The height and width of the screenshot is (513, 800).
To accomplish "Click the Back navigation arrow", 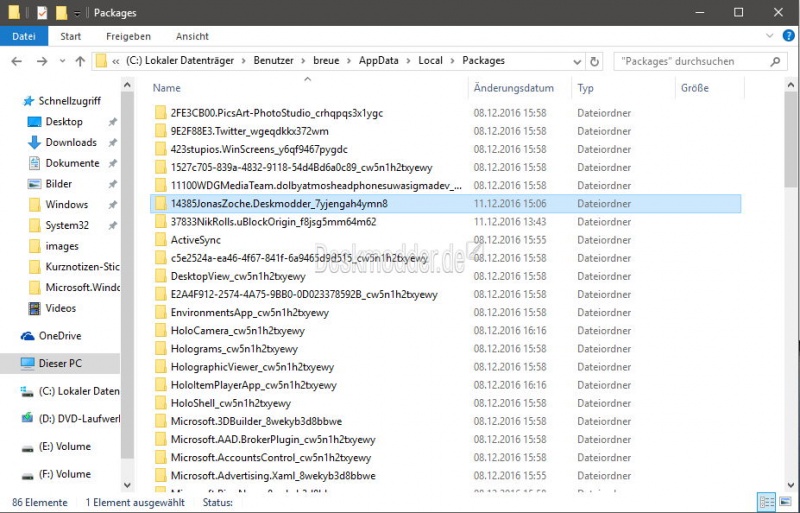I will point(16,61).
